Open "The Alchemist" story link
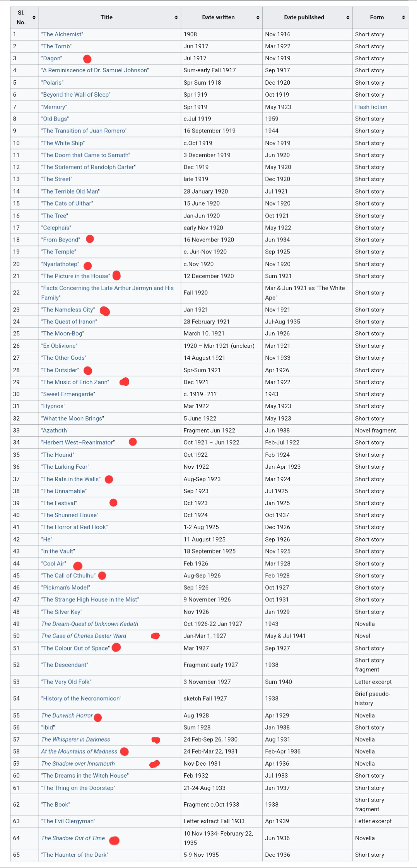417x868 pixels. [62, 34]
